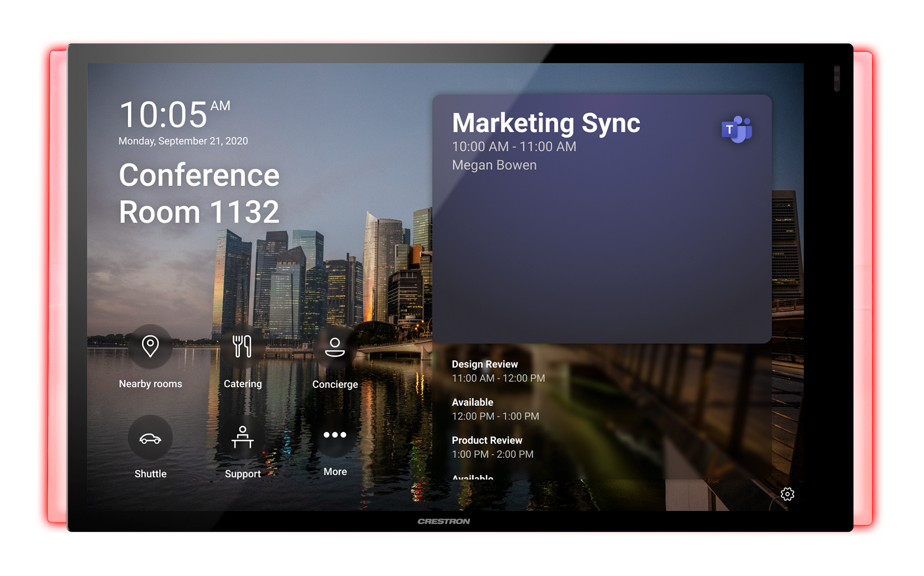This screenshot has height=576, width=924.
Task: Click the Monday, September 21, 2020 date
Action: pyautogui.click(x=183, y=141)
